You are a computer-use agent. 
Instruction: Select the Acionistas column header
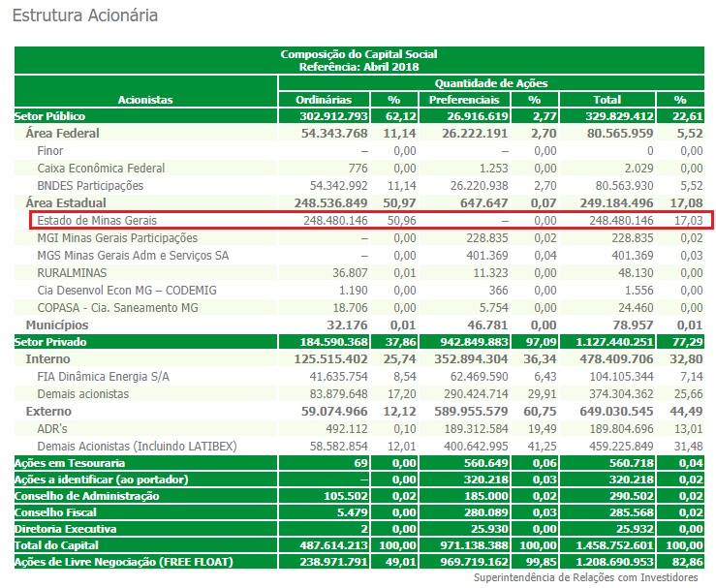point(145,99)
